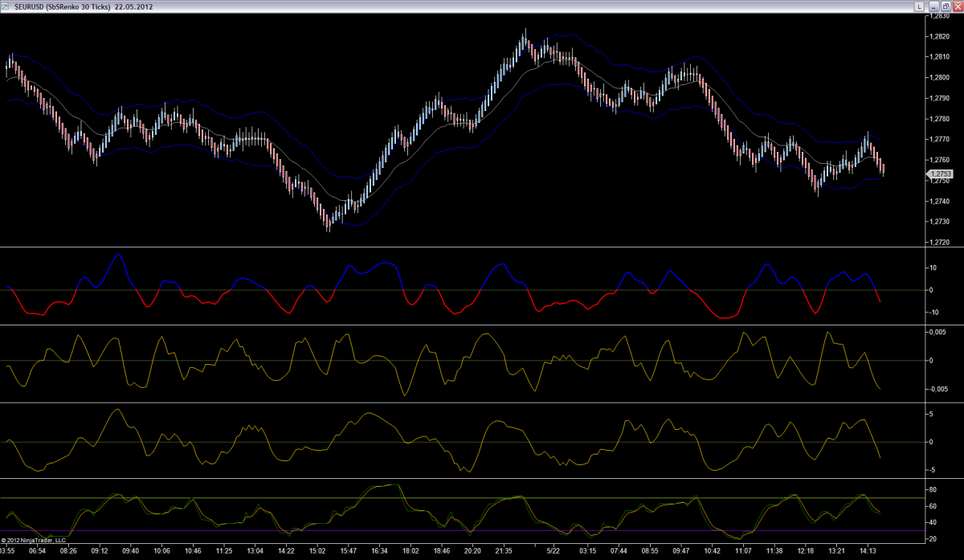Click the chart window icon in the title bar
The image size is (964, 560).
6,6
